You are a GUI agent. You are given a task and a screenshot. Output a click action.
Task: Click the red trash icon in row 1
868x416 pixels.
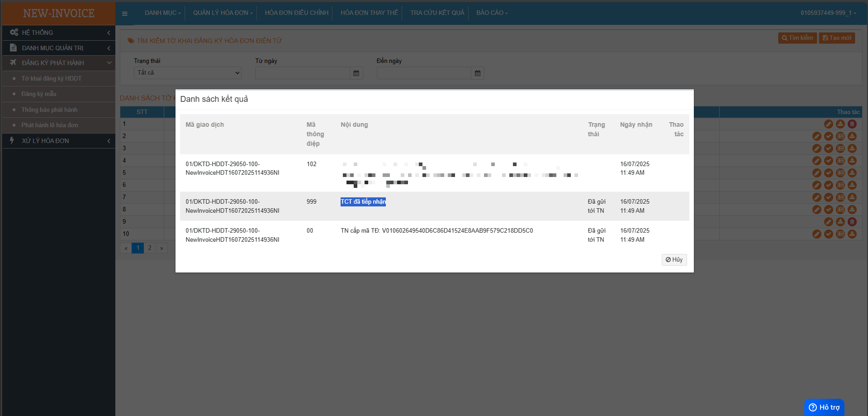(x=852, y=124)
